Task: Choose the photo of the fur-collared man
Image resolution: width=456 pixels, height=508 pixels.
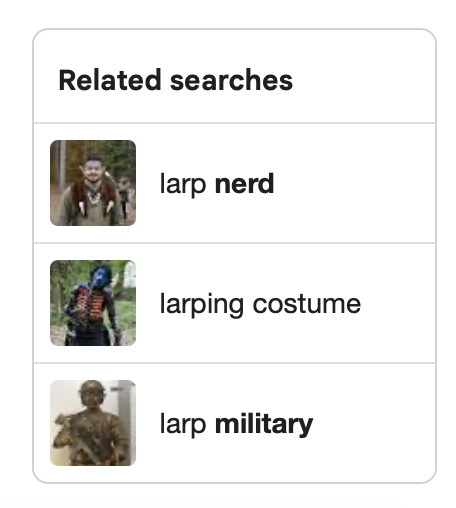Action: click(x=93, y=183)
